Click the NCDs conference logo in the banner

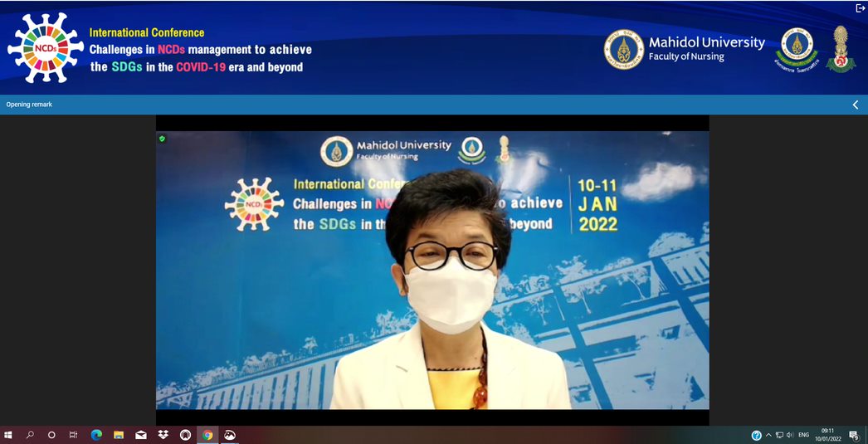[x=46, y=48]
